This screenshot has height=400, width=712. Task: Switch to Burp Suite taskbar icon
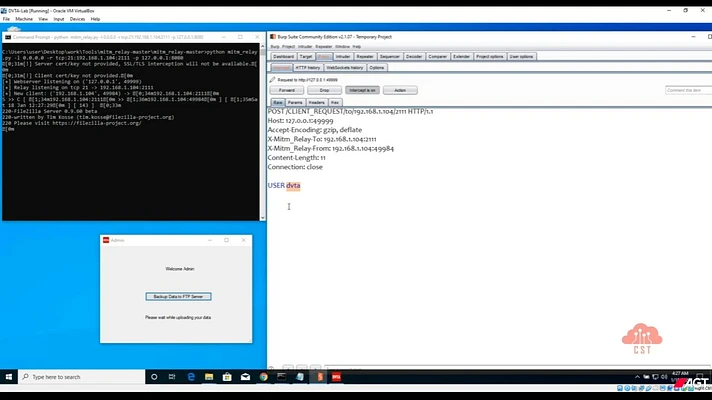(320, 377)
